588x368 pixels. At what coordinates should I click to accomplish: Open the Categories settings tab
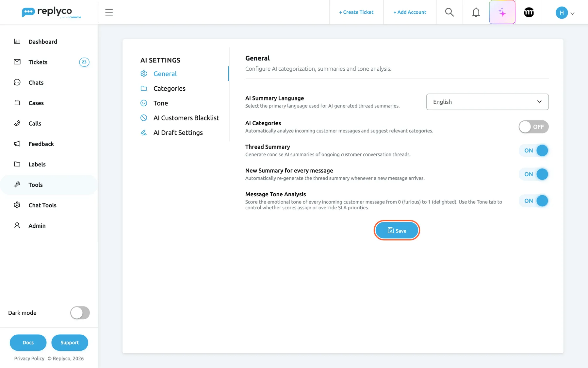[169, 88]
